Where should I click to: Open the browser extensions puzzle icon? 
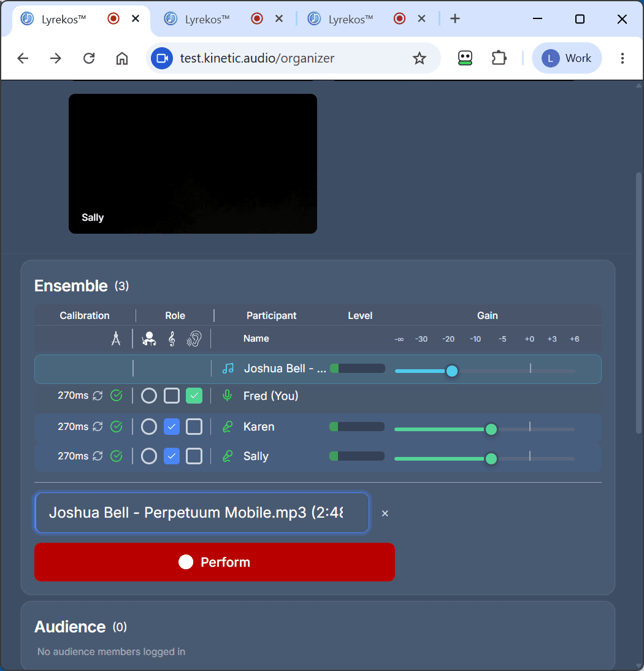[499, 58]
